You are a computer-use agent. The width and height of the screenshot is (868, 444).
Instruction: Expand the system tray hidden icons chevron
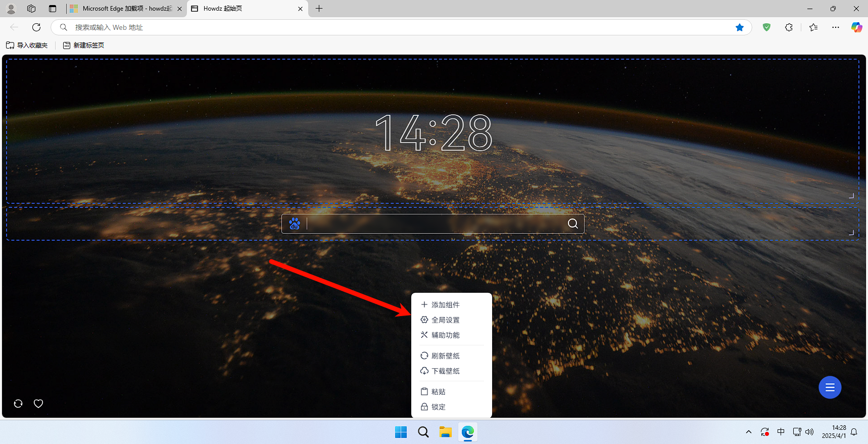click(x=748, y=432)
